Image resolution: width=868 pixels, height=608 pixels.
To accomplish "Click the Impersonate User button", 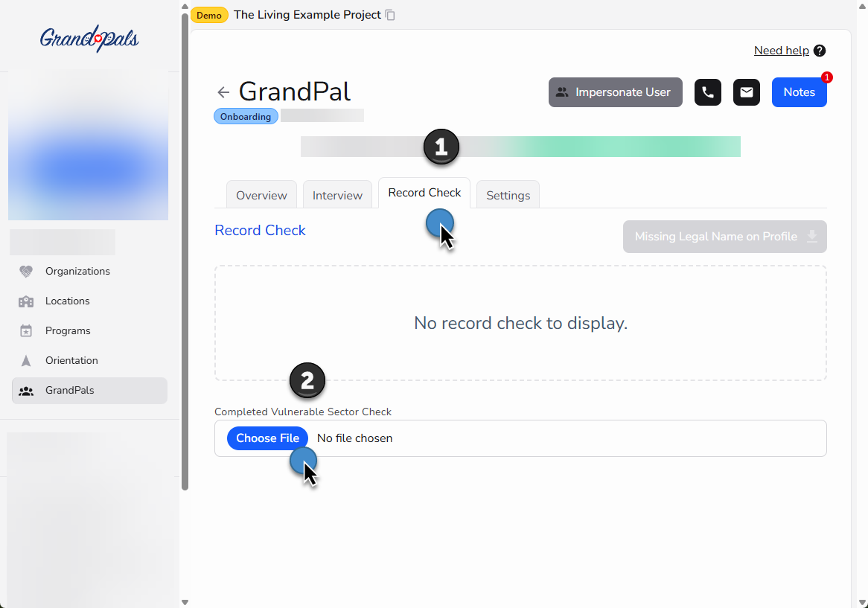I will pyautogui.click(x=616, y=92).
